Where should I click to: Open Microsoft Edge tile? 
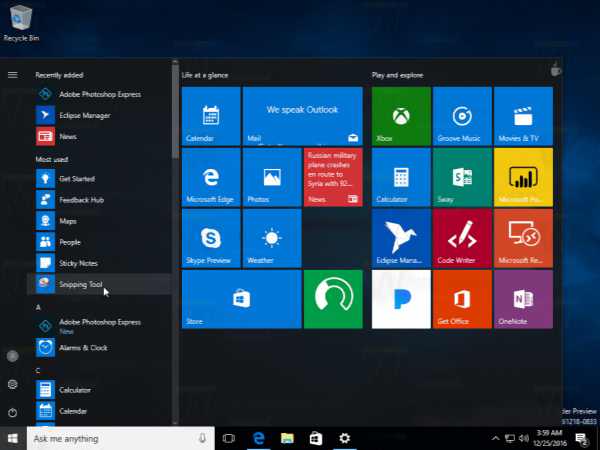(x=211, y=177)
